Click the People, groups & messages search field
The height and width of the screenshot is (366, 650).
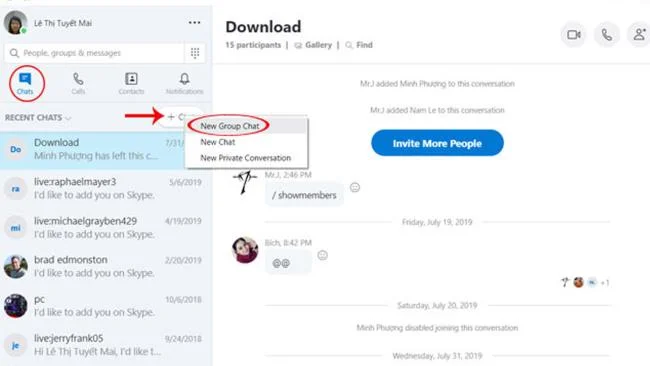(95, 53)
